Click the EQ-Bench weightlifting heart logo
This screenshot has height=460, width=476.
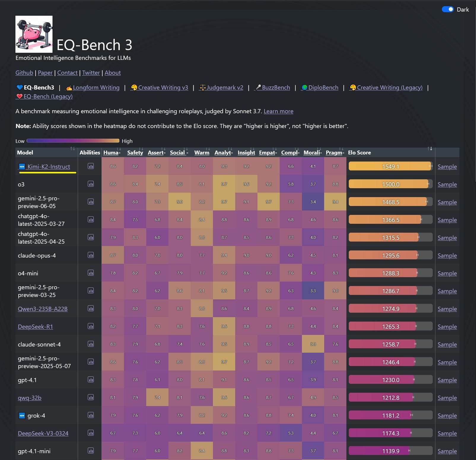click(x=34, y=34)
